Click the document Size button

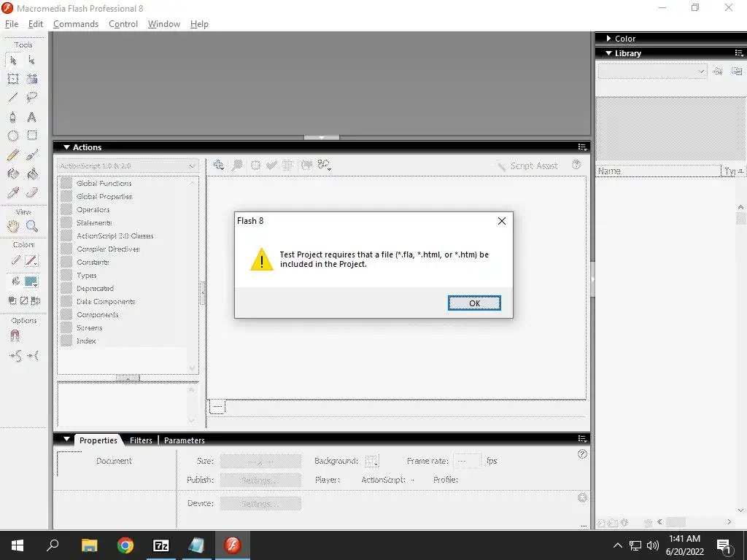tap(260, 462)
